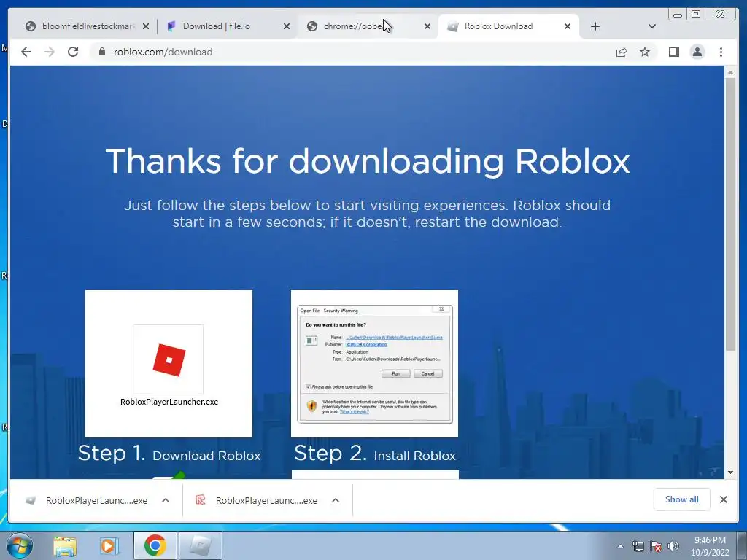Close the chrome://oobe tab
The width and height of the screenshot is (747, 560).
[x=427, y=26]
